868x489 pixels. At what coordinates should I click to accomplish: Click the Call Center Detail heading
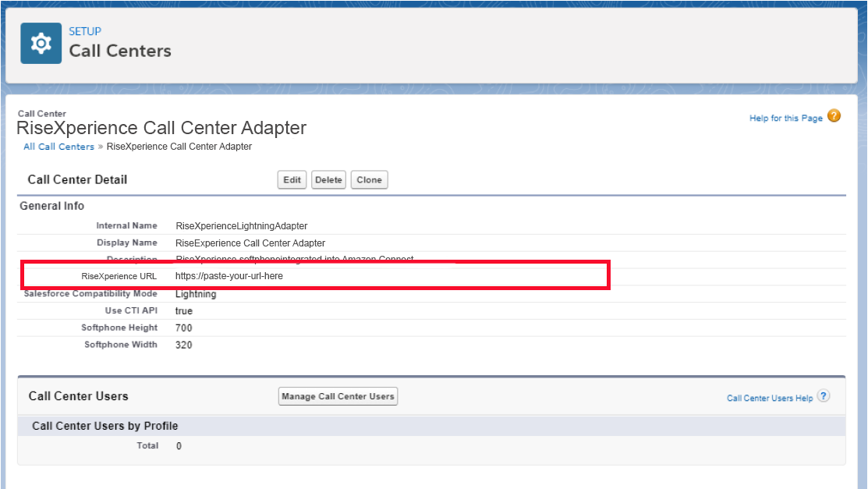(77, 179)
